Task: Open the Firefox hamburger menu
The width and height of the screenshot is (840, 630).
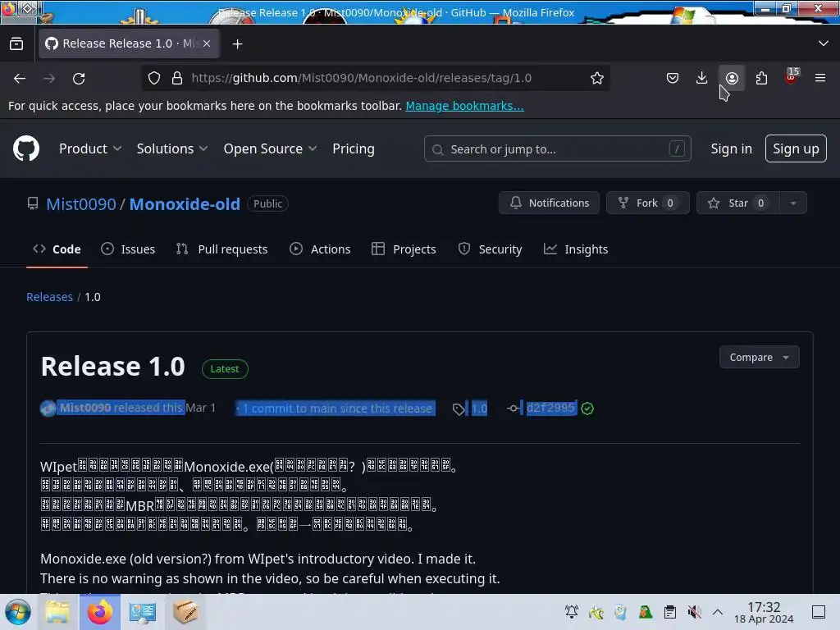Action: pos(820,78)
